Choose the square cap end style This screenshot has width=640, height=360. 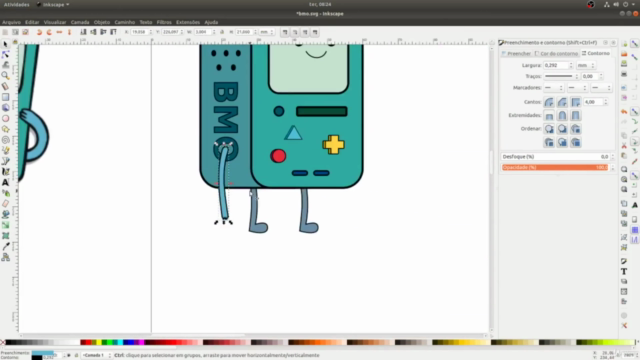point(576,116)
